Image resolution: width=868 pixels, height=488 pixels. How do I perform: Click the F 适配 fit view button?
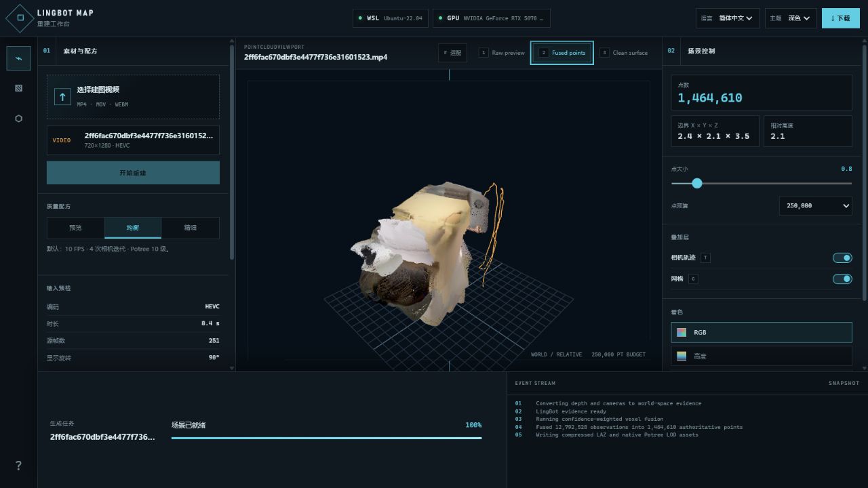coord(452,53)
